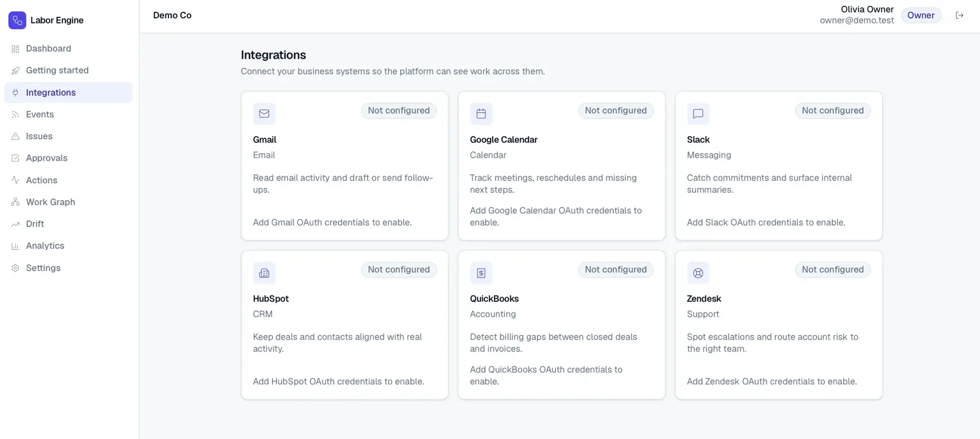Image resolution: width=980 pixels, height=439 pixels.
Task: Click 'Add Slack OAuth credentials to enable.'
Action: click(x=766, y=223)
